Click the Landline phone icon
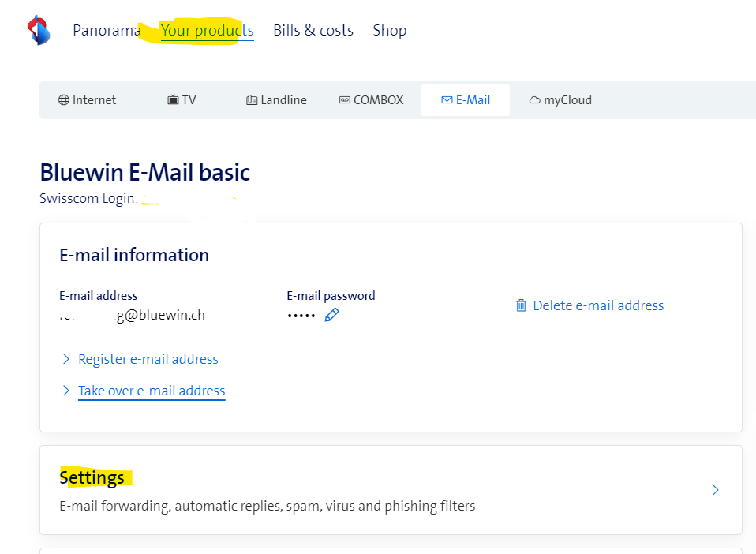 coord(252,100)
